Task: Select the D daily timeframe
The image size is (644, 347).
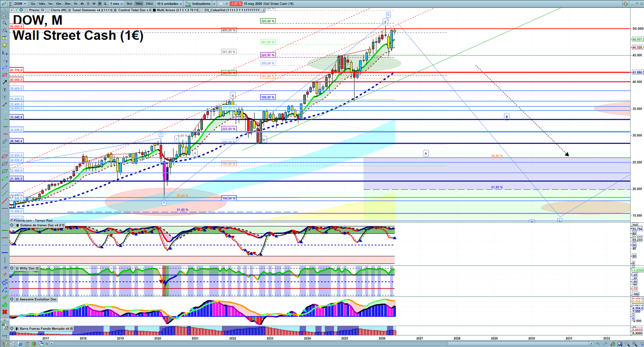Action: pyautogui.click(x=88, y=4)
